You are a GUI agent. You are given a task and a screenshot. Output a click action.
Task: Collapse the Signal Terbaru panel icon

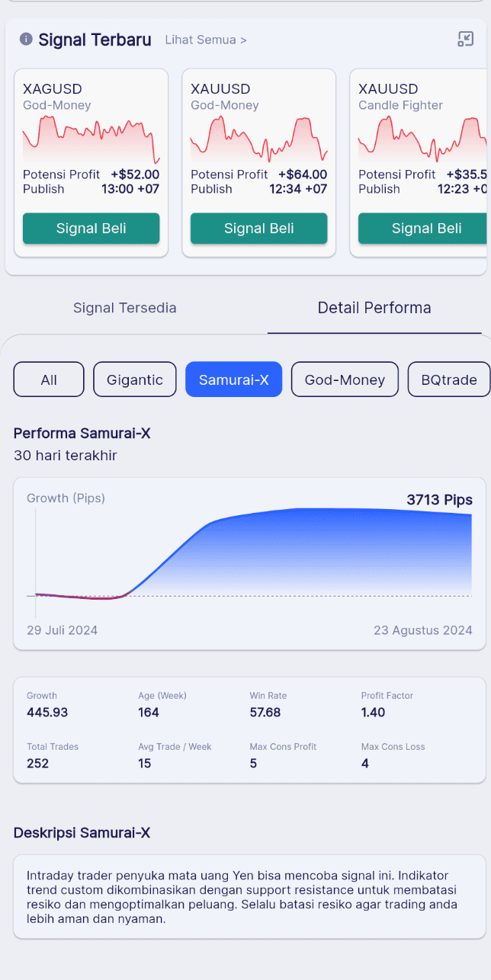(465, 40)
